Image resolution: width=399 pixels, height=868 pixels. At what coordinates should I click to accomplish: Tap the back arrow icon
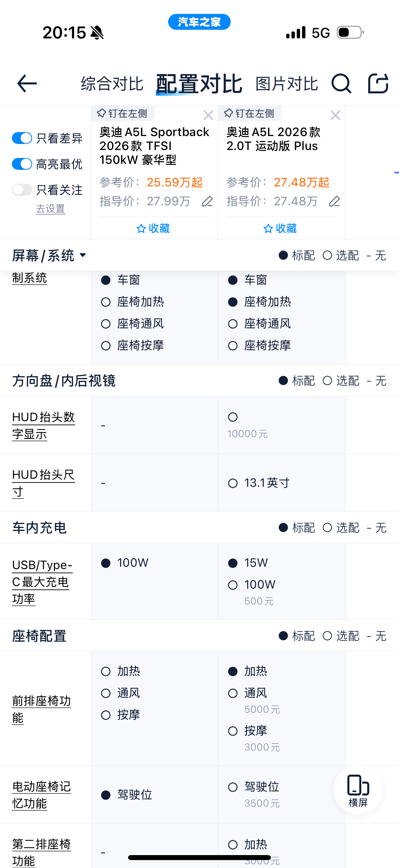(26, 83)
